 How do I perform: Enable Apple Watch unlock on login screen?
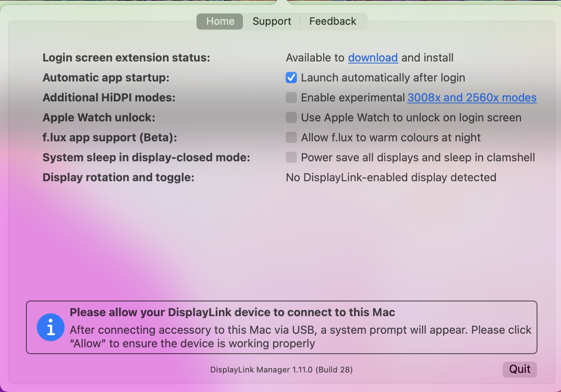click(291, 117)
